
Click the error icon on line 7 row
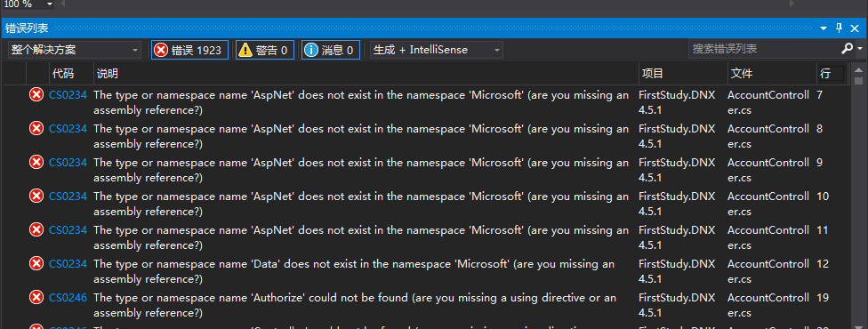point(36,95)
